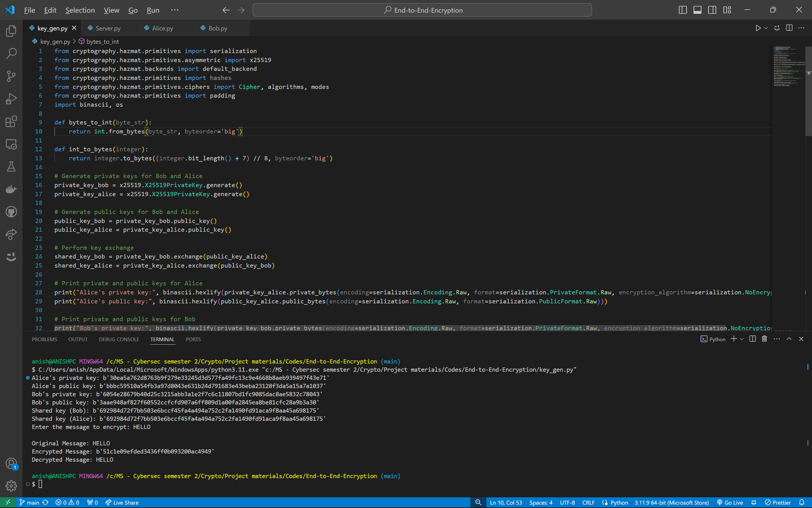Viewport: 812px width, 508px height.
Task: Click the main branch in status bar
Action: pos(29,502)
